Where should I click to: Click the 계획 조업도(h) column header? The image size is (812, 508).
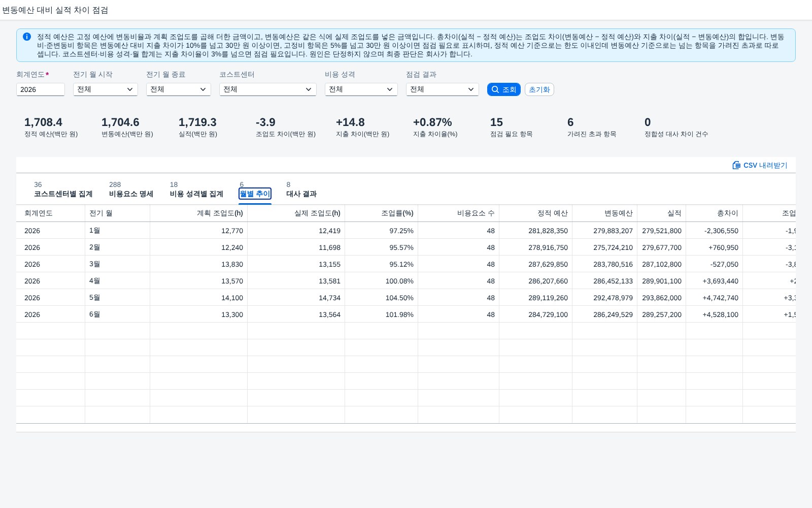tap(199, 213)
